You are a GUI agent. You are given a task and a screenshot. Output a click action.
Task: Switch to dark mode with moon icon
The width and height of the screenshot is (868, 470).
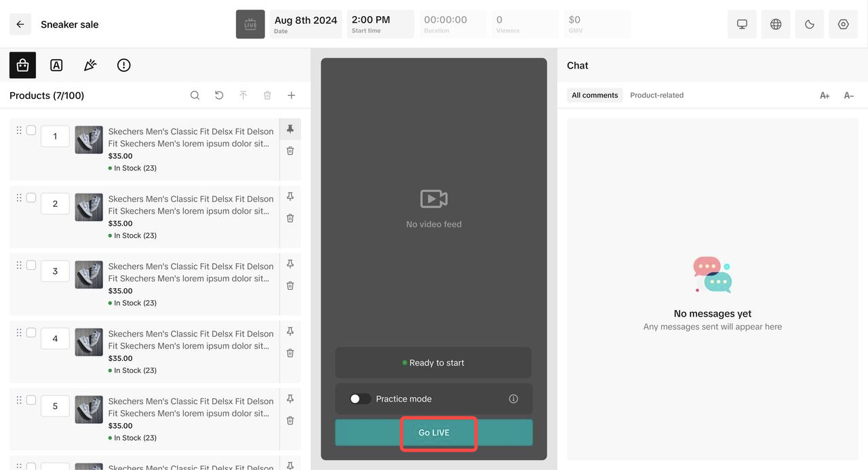(x=809, y=24)
